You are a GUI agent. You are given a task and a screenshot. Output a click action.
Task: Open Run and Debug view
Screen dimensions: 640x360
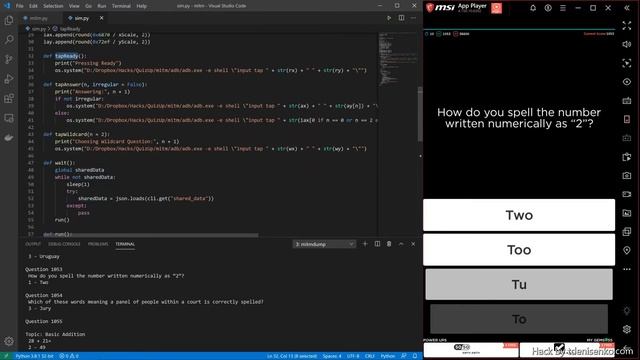[9, 79]
